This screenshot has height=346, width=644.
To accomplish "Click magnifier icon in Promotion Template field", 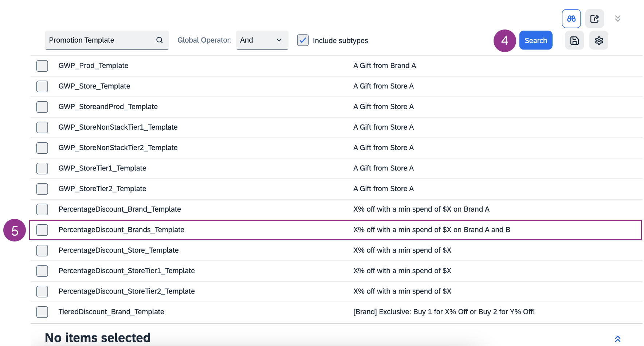I will point(160,40).
